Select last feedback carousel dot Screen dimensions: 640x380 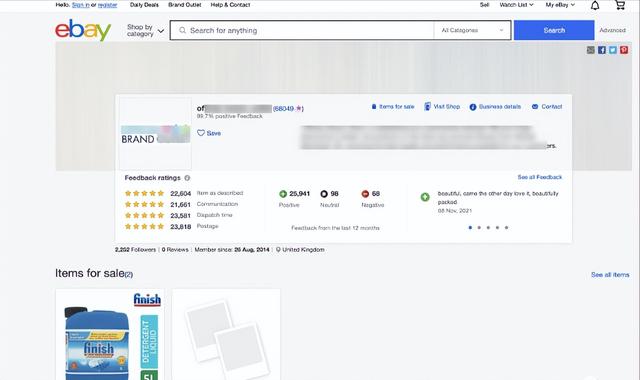(x=507, y=228)
